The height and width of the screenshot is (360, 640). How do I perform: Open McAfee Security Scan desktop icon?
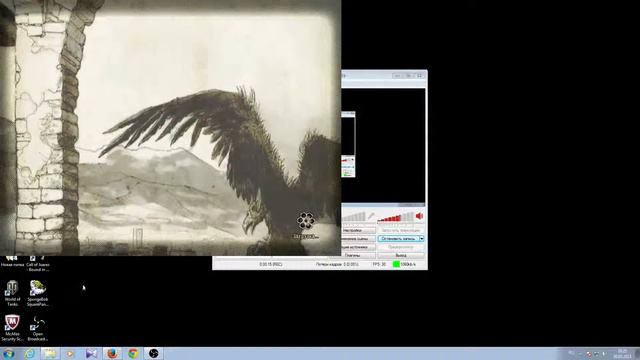pos(12,328)
